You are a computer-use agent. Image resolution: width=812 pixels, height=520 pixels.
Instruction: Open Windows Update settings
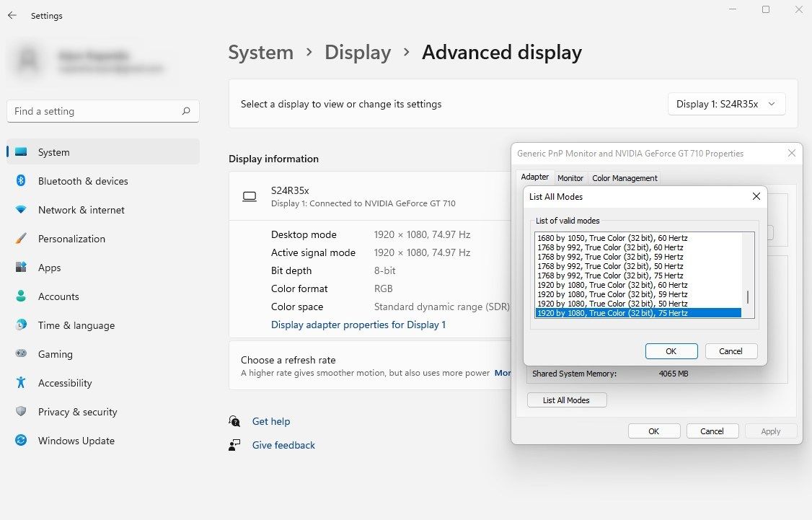103,441
